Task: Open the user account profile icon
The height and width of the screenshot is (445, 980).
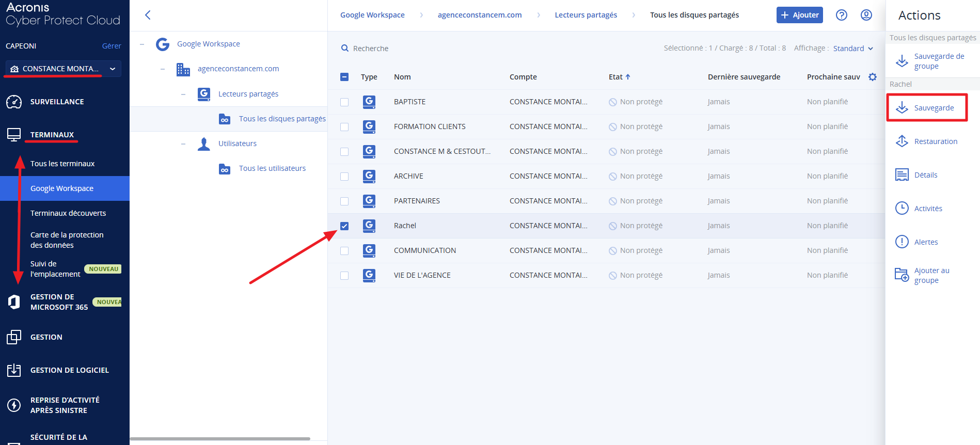Action: tap(866, 15)
